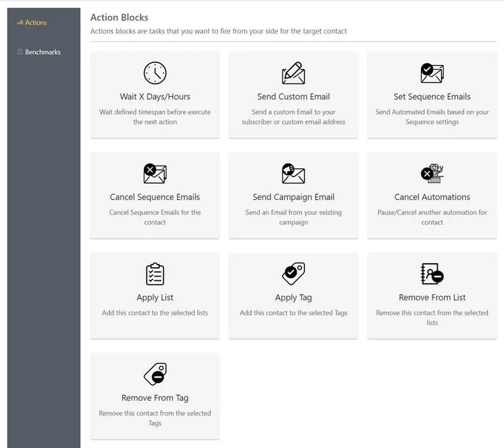Click the chart icon beside Actions in sidebar
This screenshot has width=504, height=448.
tap(20, 22)
